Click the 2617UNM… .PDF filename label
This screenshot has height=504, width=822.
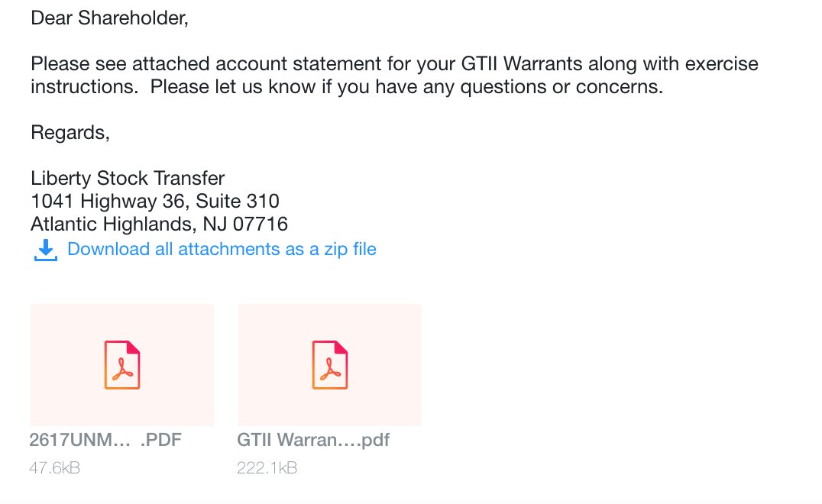[x=105, y=440]
